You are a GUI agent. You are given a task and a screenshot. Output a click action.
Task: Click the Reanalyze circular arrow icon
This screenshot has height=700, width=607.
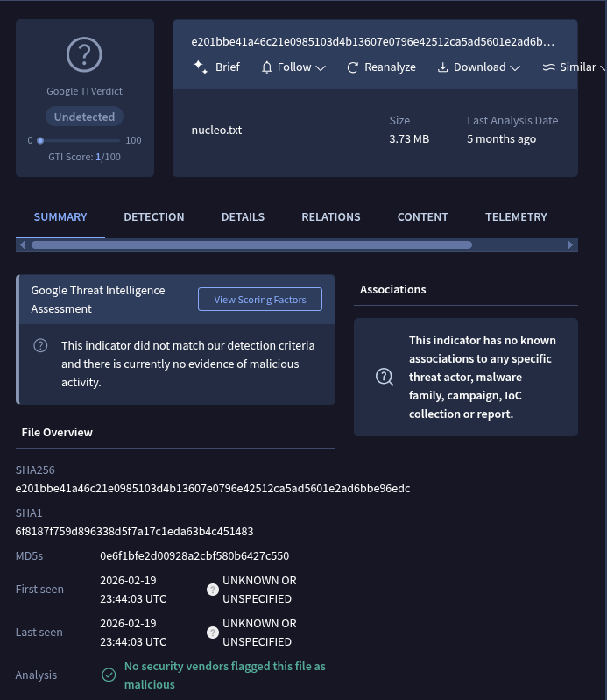pyautogui.click(x=353, y=67)
